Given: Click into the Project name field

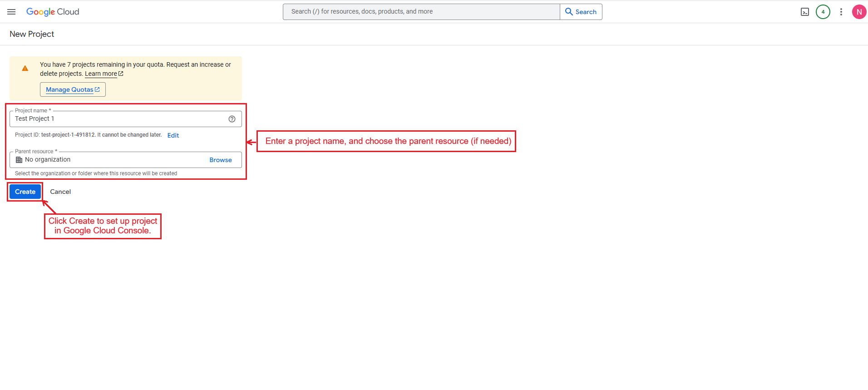Looking at the screenshot, I should (118, 119).
